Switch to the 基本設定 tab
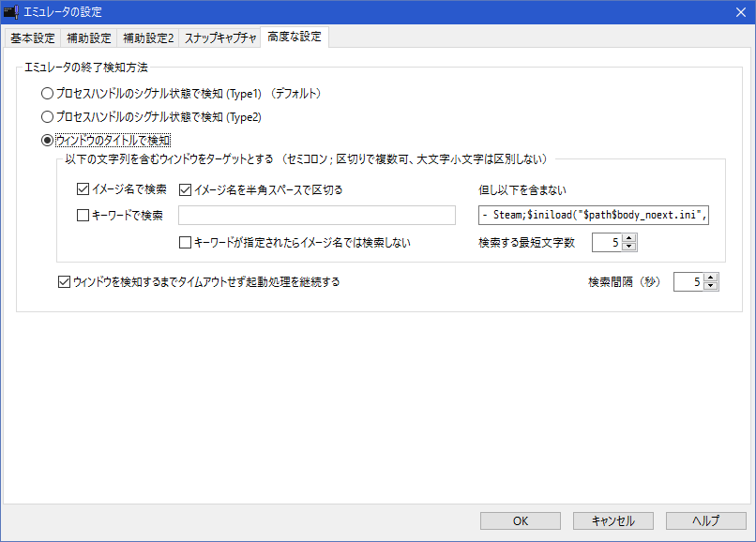This screenshot has width=756, height=542. pyautogui.click(x=33, y=38)
